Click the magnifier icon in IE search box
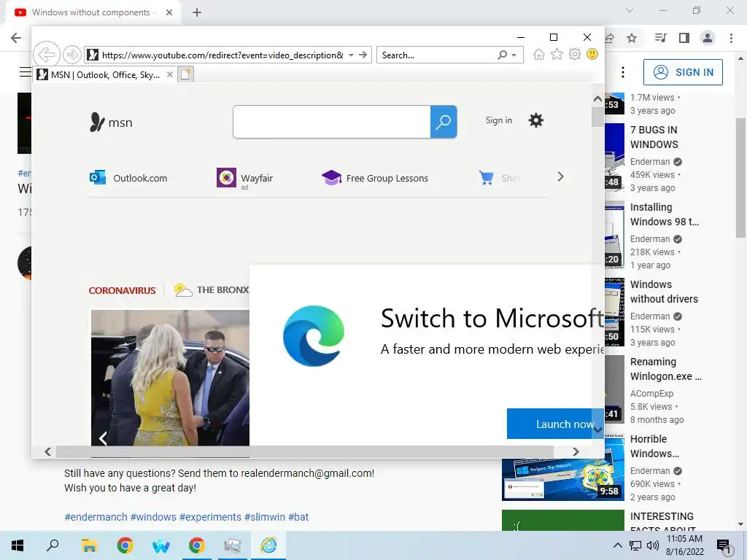Viewport: 747px width, 560px height. point(502,55)
